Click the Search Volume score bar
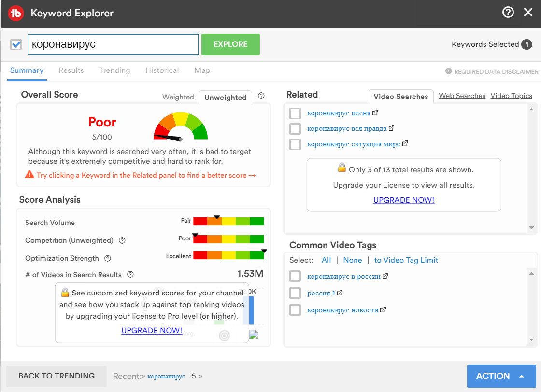The height and width of the screenshot is (392, 541). pos(228,222)
